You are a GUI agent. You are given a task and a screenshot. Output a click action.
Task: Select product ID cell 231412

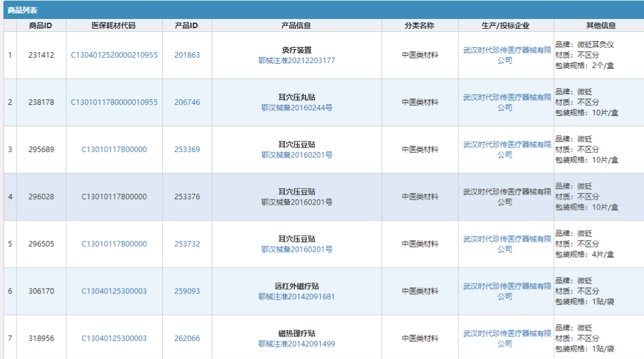pyautogui.click(x=41, y=55)
